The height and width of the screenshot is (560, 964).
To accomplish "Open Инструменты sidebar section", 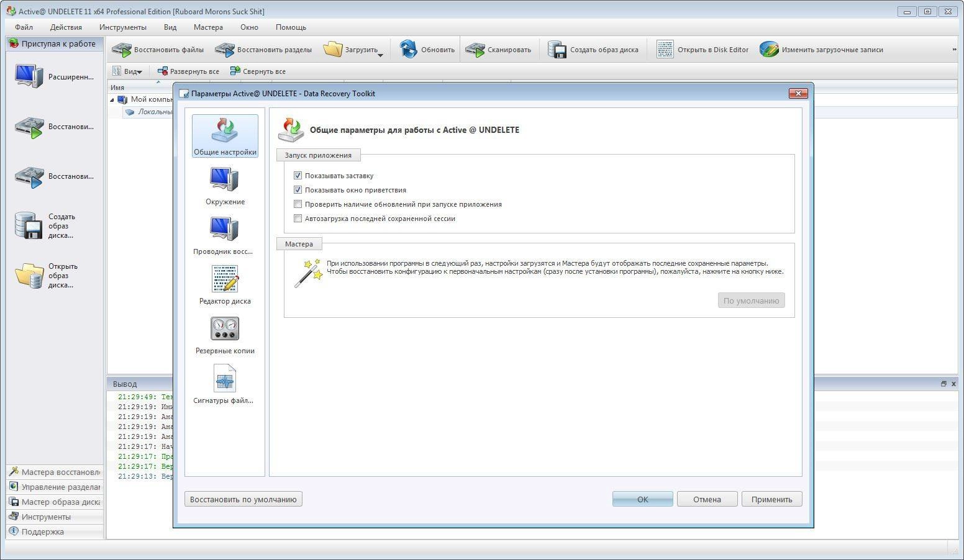I will [x=54, y=517].
